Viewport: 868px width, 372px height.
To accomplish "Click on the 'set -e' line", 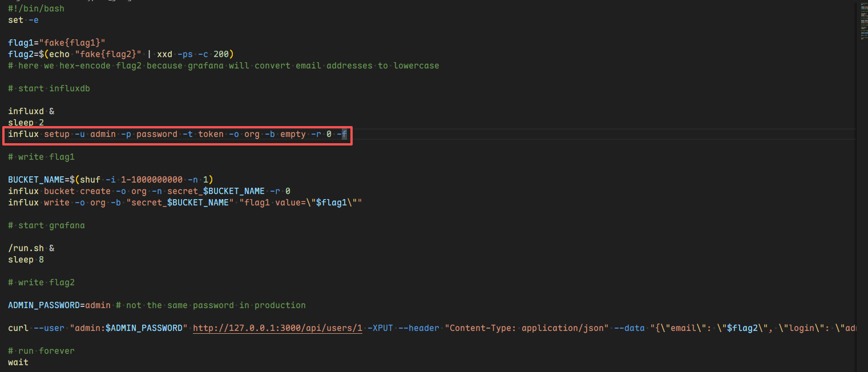I will tap(23, 20).
